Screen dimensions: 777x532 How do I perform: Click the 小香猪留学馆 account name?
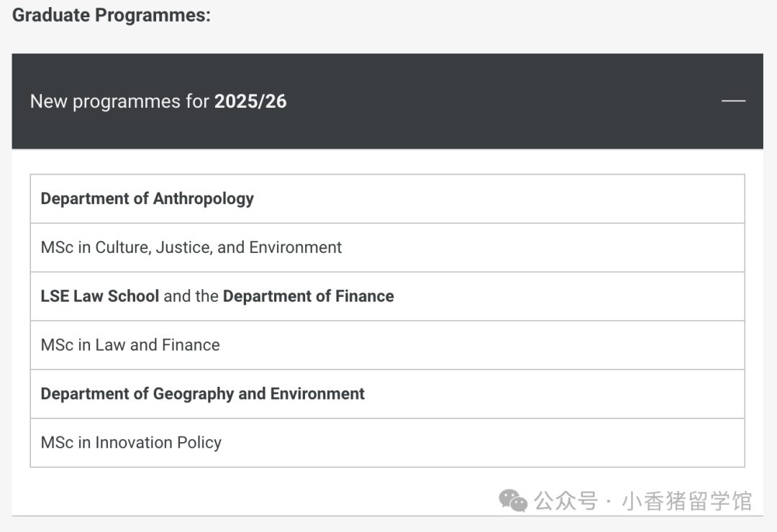coord(687,501)
